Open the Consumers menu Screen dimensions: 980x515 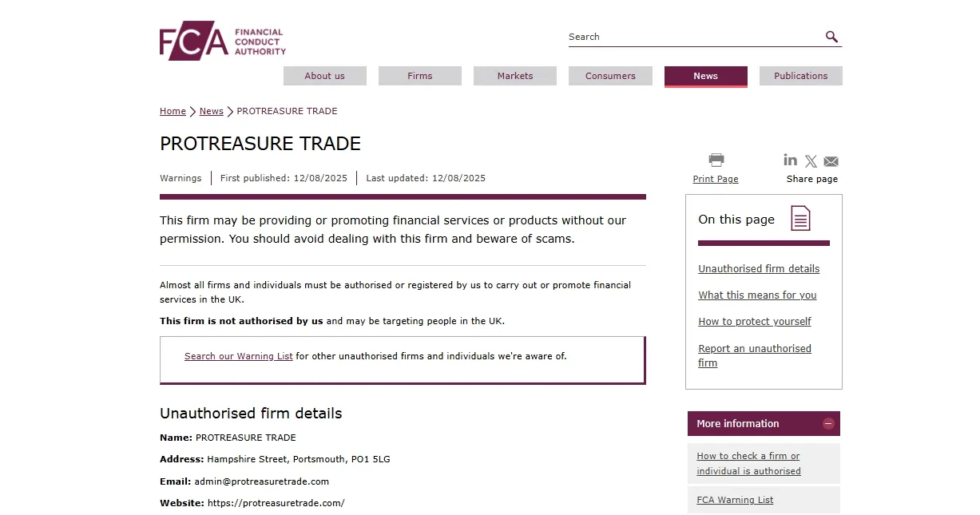click(610, 76)
